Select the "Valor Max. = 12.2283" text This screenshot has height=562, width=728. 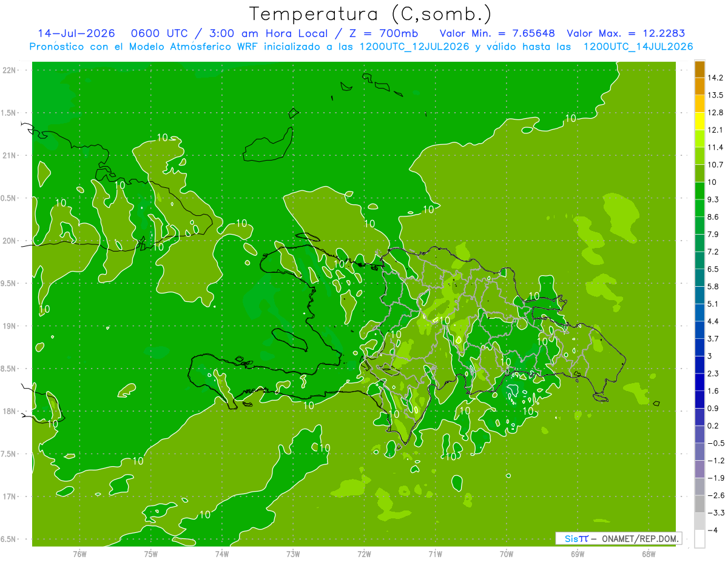click(625, 33)
